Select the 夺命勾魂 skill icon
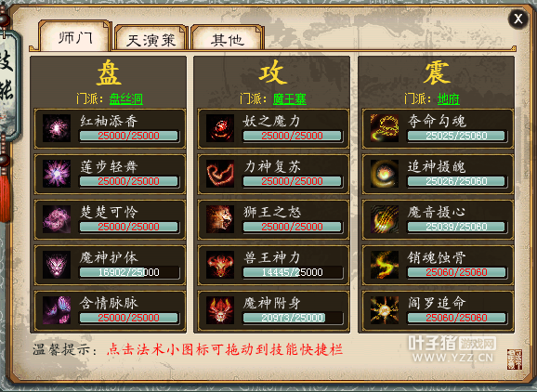Viewport: 537px width, 392px height. click(x=385, y=128)
